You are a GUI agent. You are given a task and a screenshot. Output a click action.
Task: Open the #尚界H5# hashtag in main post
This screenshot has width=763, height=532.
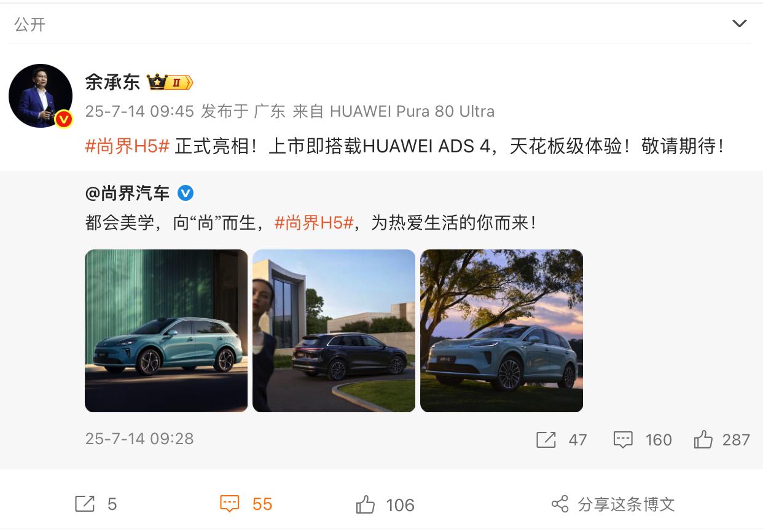point(127,146)
